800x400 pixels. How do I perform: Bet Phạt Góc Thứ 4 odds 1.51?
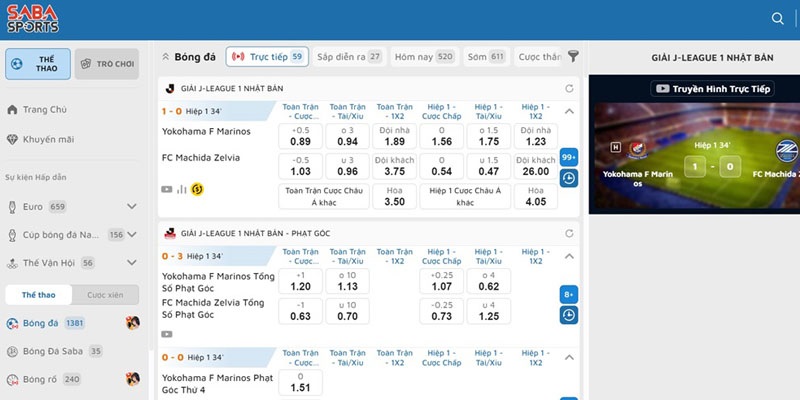(301, 382)
